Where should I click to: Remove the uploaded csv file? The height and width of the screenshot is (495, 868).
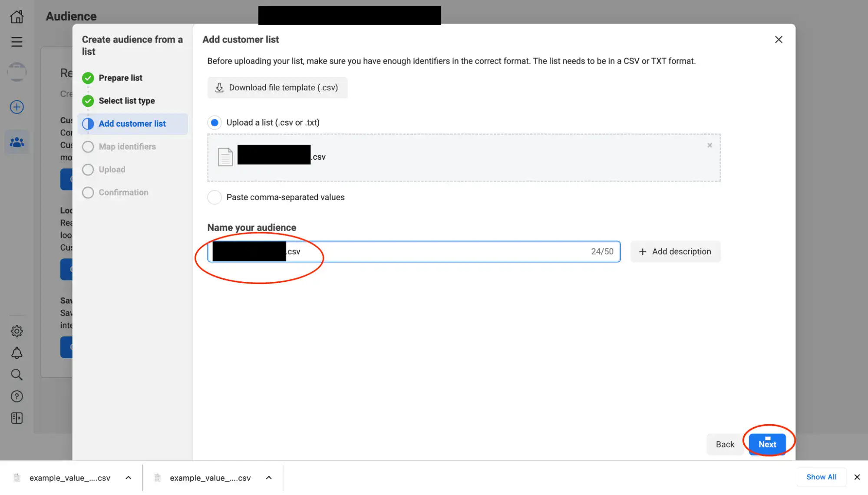[710, 145]
